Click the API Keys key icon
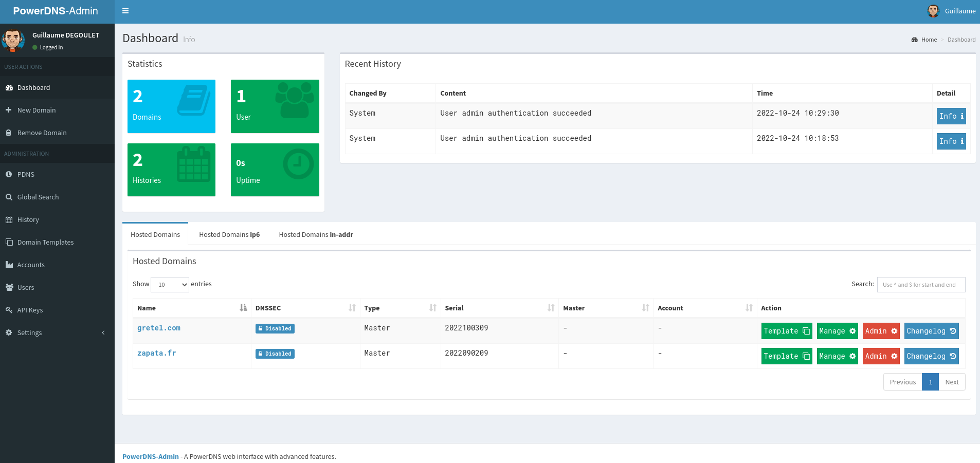Screen dimensions: 980x463 pyautogui.click(x=9, y=310)
